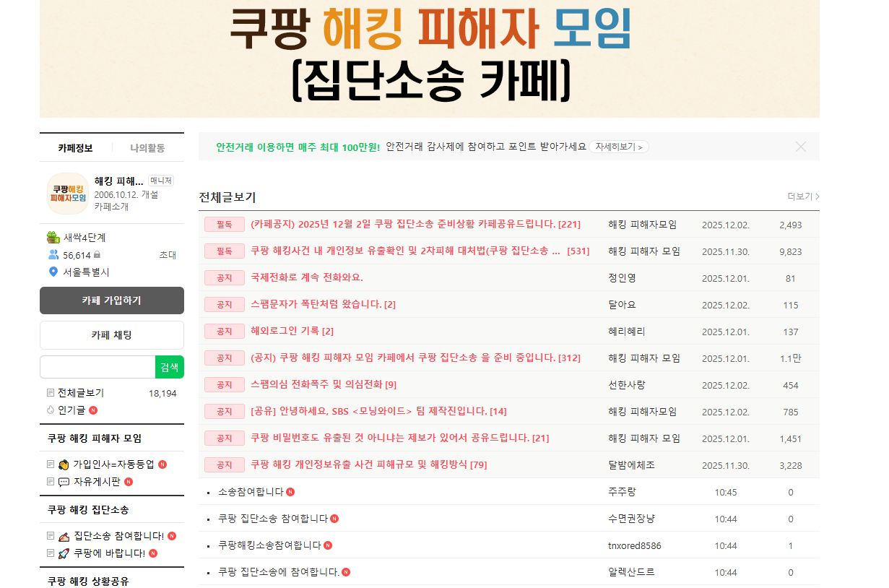This screenshot has width=889, height=588.
Task: Open the 소송참여합니다 post
Action: pyautogui.click(x=251, y=492)
